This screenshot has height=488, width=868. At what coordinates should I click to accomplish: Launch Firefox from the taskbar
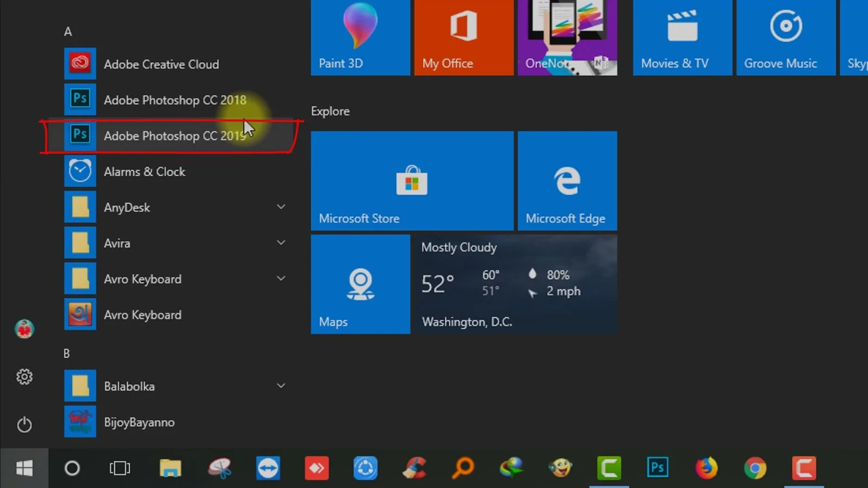tap(706, 468)
